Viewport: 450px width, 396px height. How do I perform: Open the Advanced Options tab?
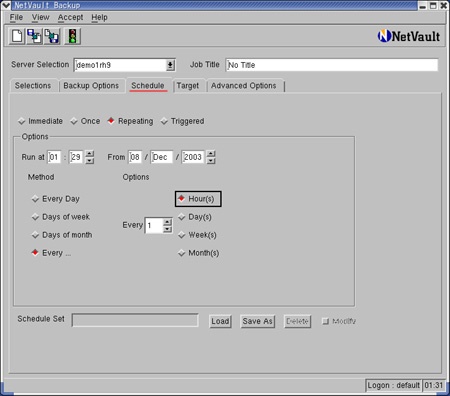(x=244, y=86)
